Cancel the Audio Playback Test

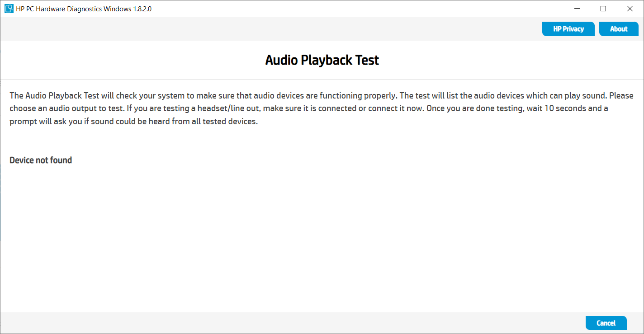click(606, 323)
